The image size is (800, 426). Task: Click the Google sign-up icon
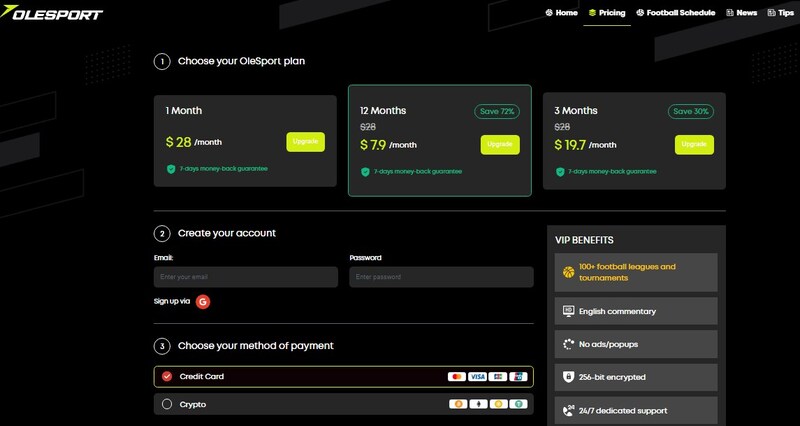[x=203, y=300]
